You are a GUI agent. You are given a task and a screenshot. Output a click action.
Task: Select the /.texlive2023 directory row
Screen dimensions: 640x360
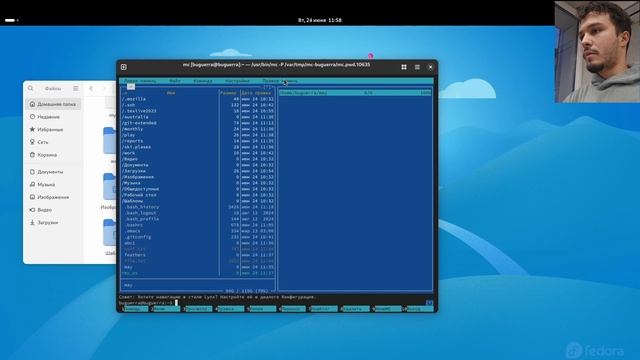pos(198,111)
